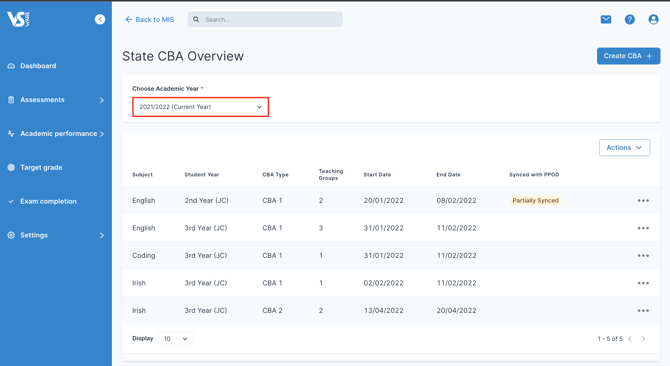670x366 pixels.
Task: Open Target grade in the sidebar
Action: [41, 167]
